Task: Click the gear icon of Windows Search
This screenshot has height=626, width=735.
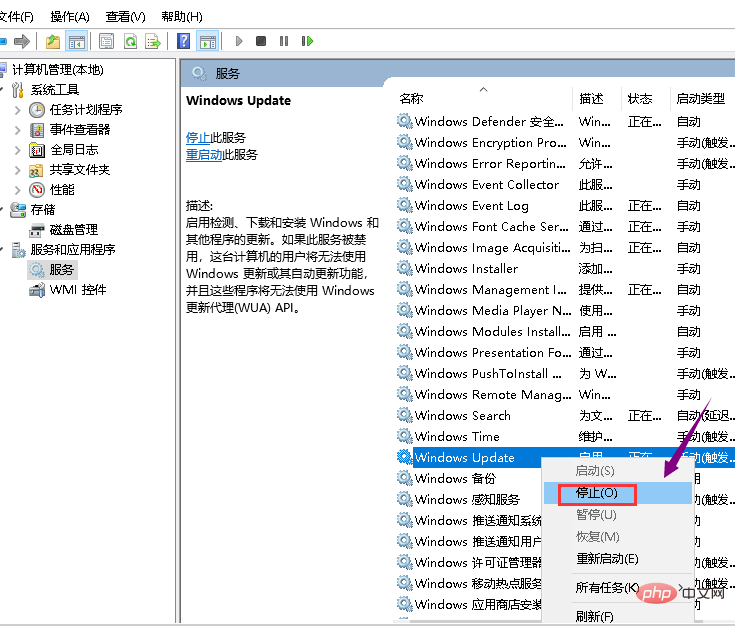Action: (x=404, y=415)
